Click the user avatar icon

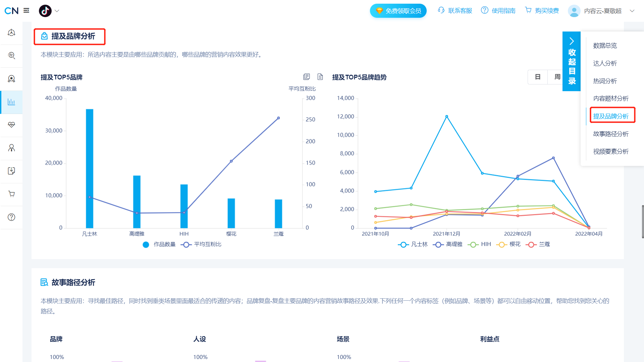[x=574, y=11]
